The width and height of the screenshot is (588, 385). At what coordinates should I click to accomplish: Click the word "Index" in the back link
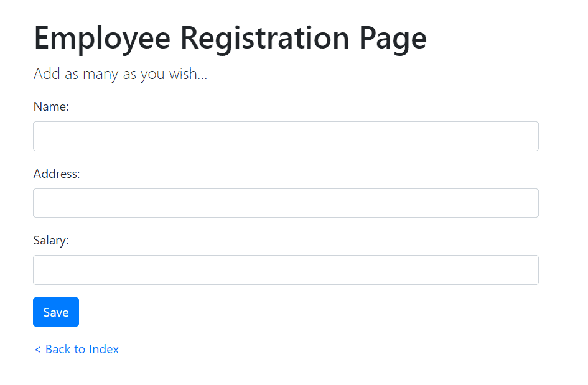104,350
